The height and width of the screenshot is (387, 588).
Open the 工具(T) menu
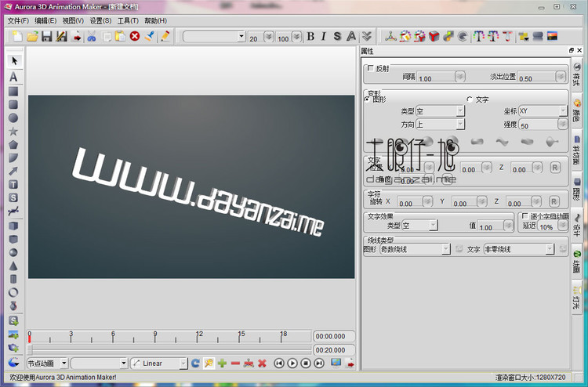[128, 20]
